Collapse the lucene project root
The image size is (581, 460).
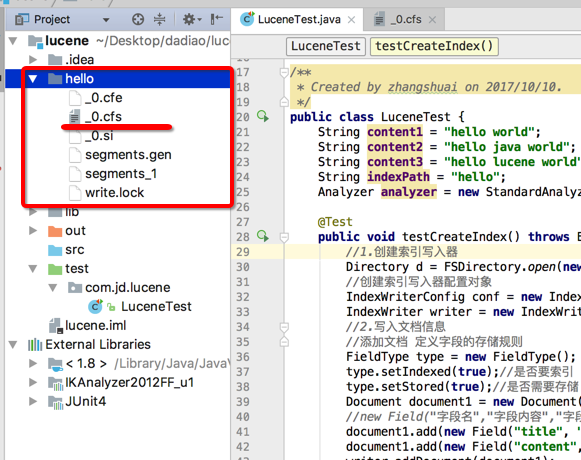point(13,41)
